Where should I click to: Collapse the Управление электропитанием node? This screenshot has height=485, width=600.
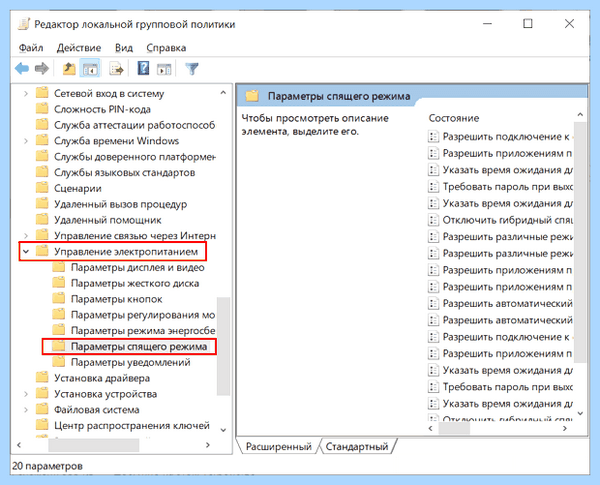(26, 251)
